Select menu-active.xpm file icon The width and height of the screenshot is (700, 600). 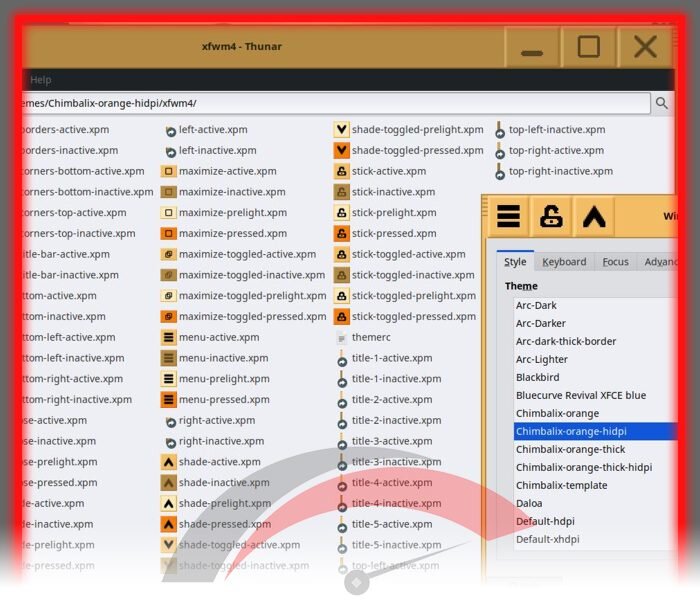[x=169, y=338]
